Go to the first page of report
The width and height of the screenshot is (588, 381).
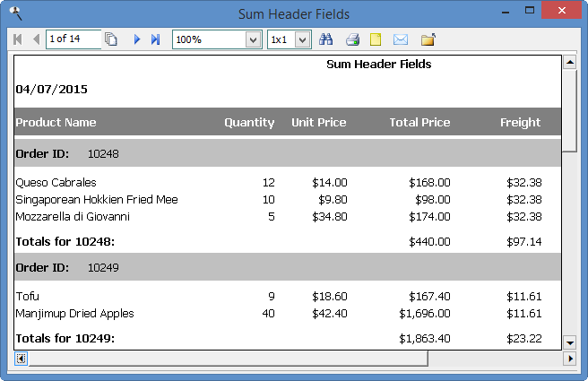coord(17,39)
